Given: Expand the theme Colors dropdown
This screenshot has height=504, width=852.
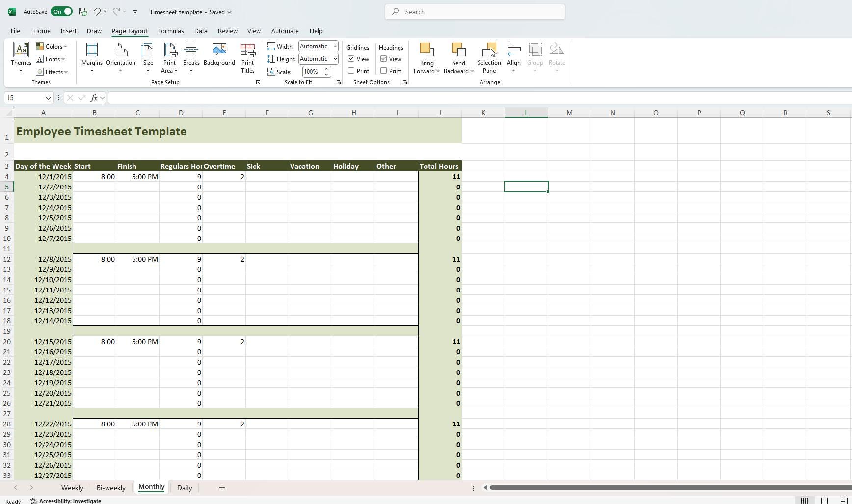Looking at the screenshot, I should (52, 47).
